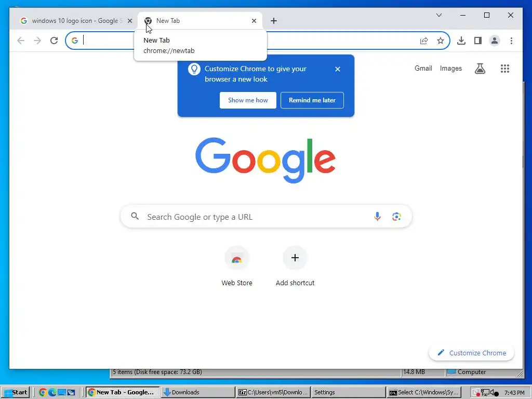Start voice search with microphone icon

[377, 217]
